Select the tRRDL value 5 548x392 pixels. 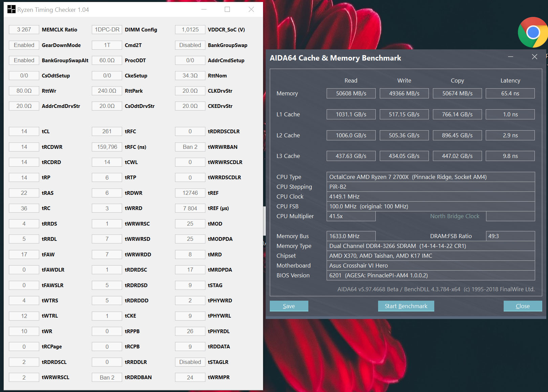pyautogui.click(x=24, y=239)
